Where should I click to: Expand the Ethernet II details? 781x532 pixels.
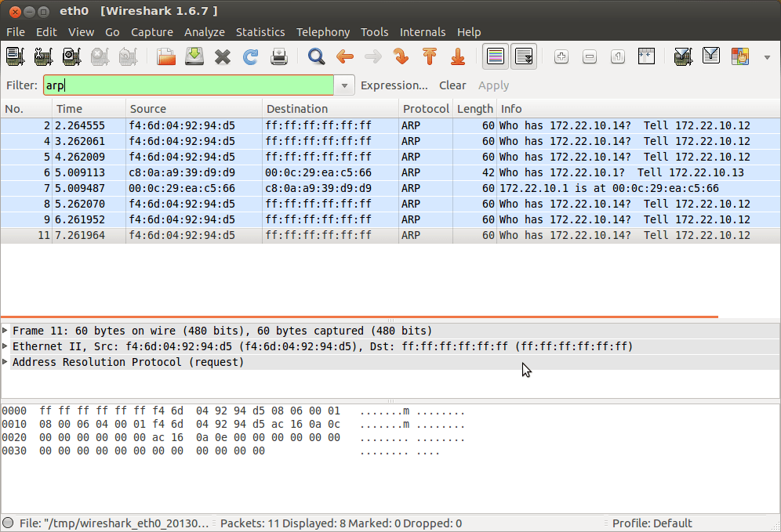click(5, 346)
